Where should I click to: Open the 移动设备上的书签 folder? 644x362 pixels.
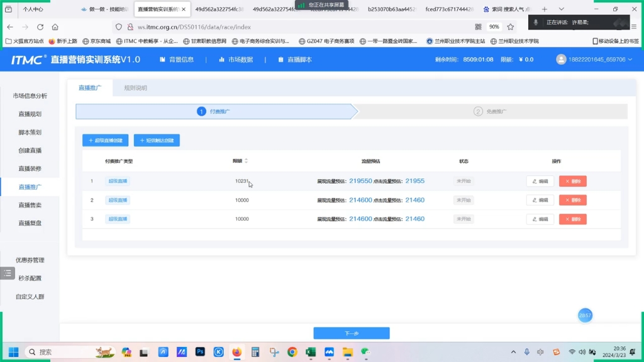[x=616, y=41]
